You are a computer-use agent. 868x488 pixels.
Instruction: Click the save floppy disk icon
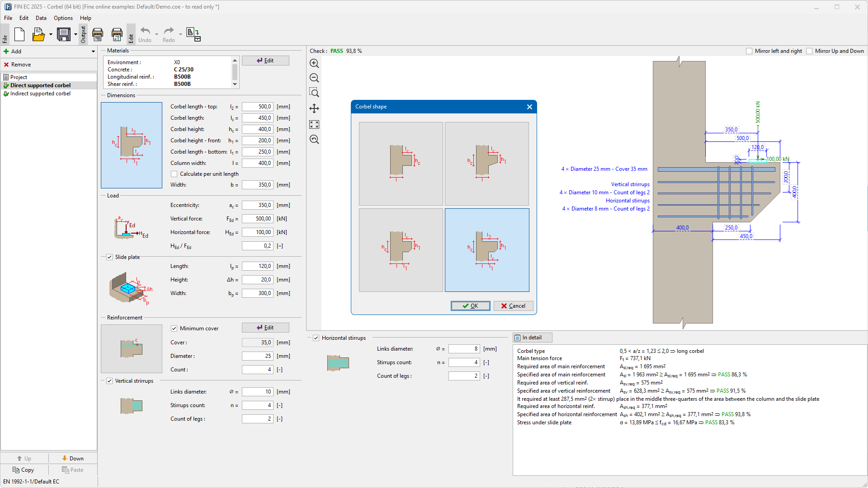pos(64,34)
